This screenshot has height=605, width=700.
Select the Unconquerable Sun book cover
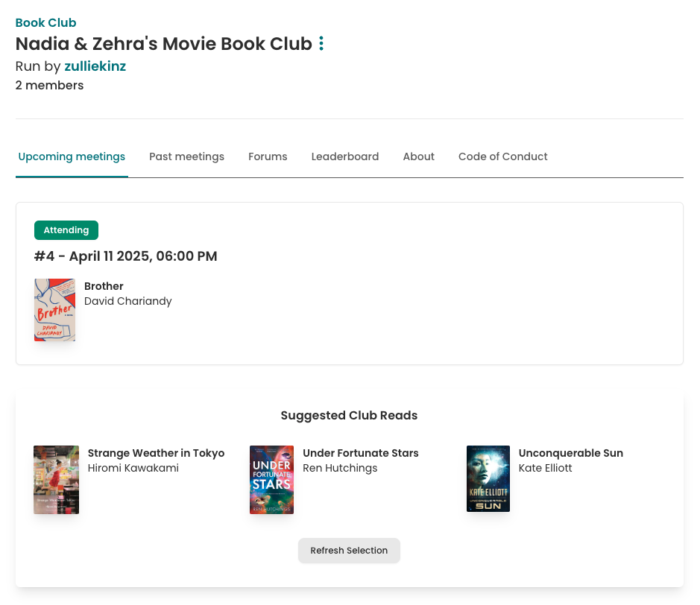coord(488,479)
